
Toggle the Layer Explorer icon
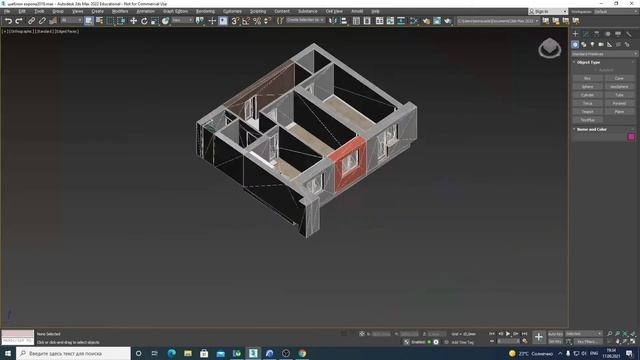(x=367, y=21)
